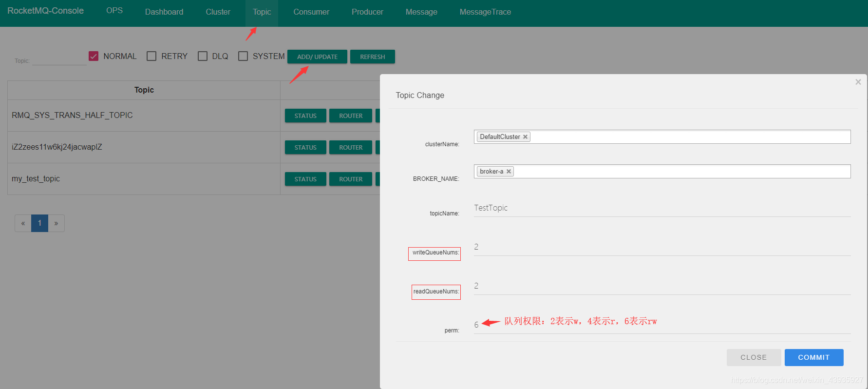Open the Consumer tab
Viewport: 868px width, 389px height.
pyautogui.click(x=311, y=12)
